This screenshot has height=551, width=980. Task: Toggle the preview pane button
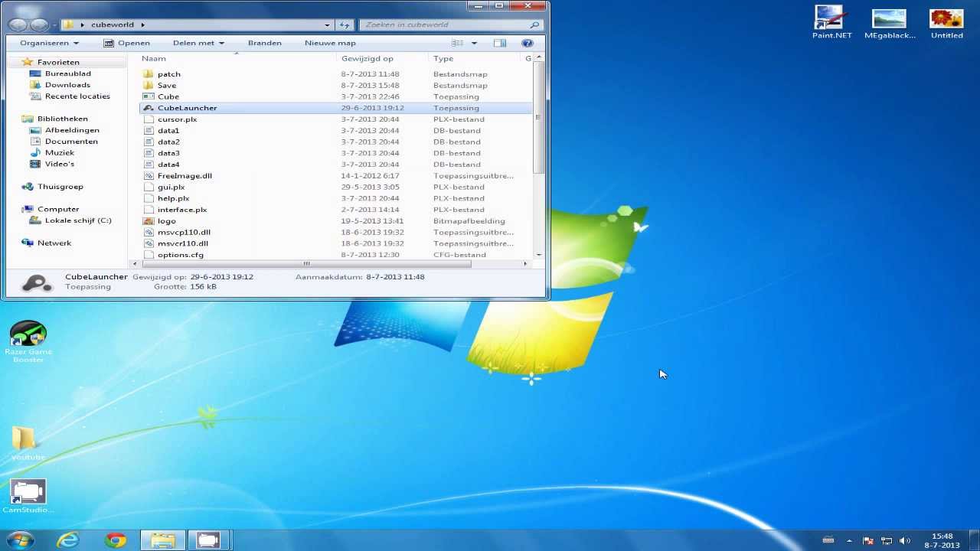coord(500,43)
